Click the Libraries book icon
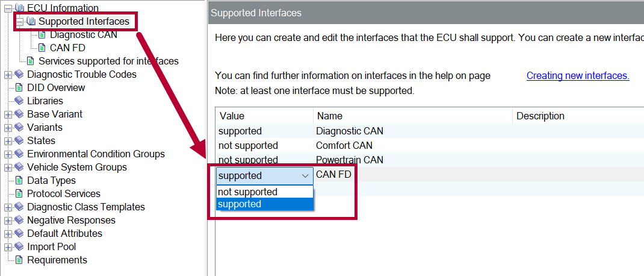 pyautogui.click(x=19, y=101)
